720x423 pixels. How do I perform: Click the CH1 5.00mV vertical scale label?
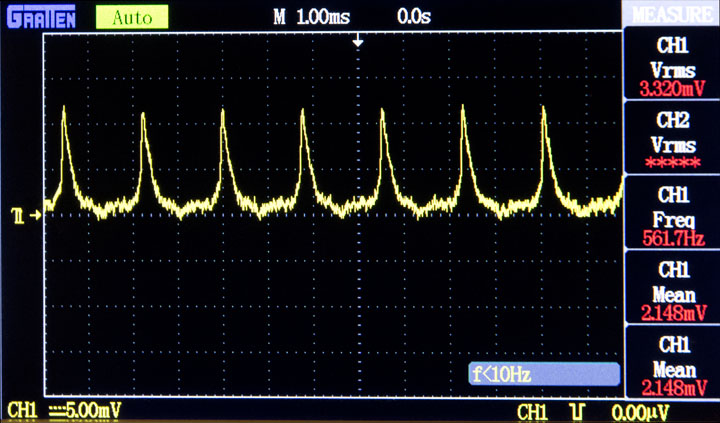[x=64, y=411]
